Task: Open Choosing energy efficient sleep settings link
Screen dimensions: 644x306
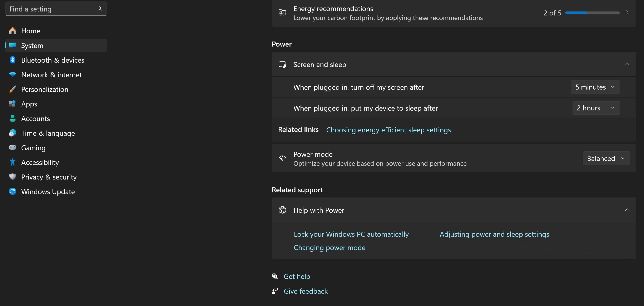Action: tap(388, 130)
